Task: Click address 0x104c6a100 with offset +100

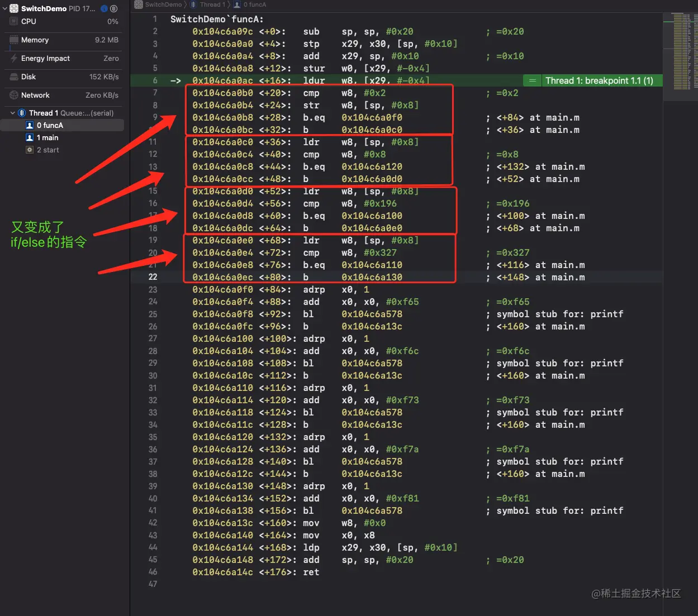Action: [x=222, y=338]
